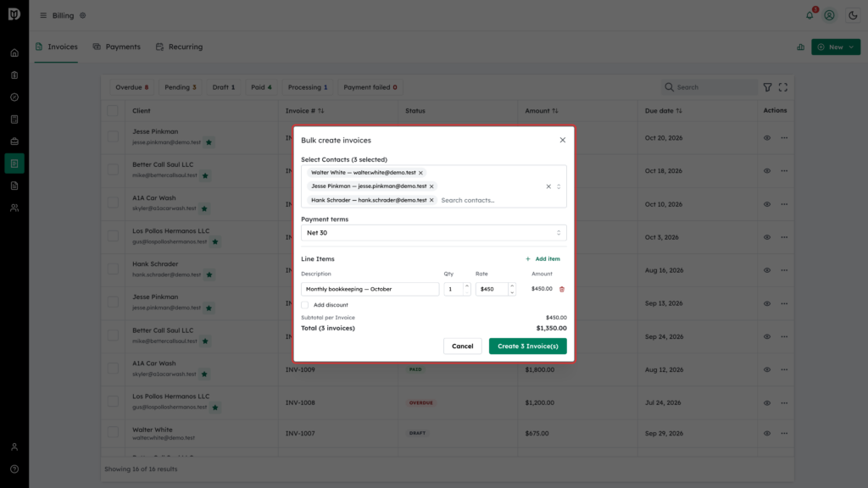Enable the Add discount checkbox

[305, 305]
